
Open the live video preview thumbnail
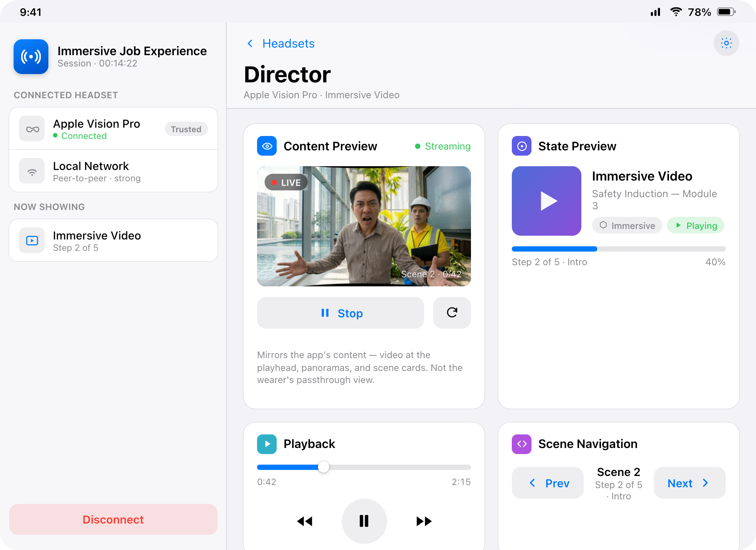point(364,226)
